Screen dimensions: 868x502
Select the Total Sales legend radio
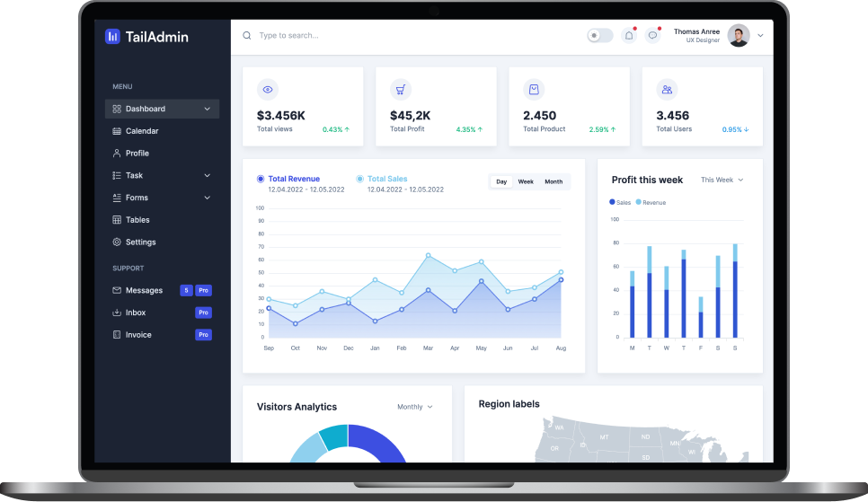coord(359,179)
